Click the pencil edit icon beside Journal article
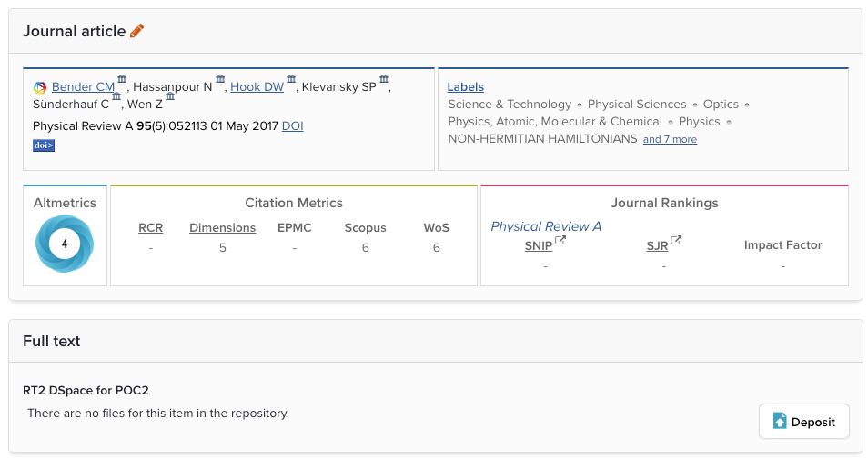The image size is (868, 459). 137,31
